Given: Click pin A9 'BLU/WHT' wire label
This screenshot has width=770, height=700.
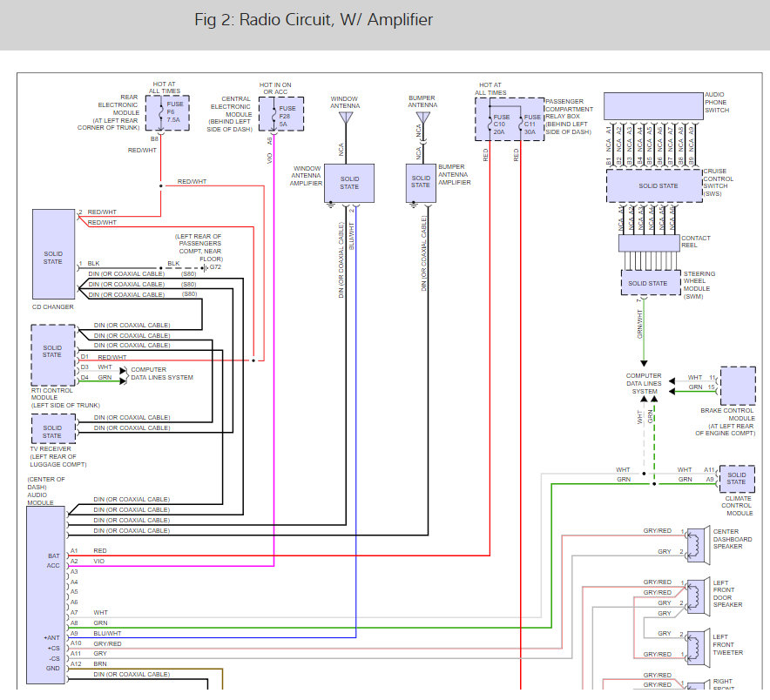Looking at the screenshot, I should (x=107, y=633).
